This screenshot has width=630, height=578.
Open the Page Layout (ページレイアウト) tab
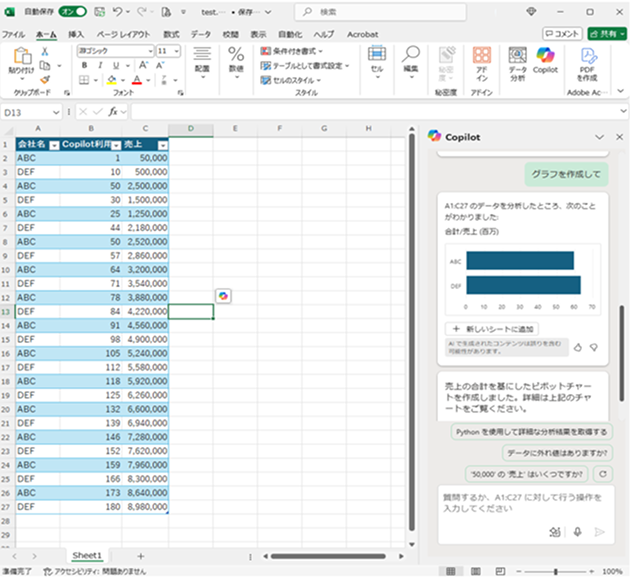(123, 35)
